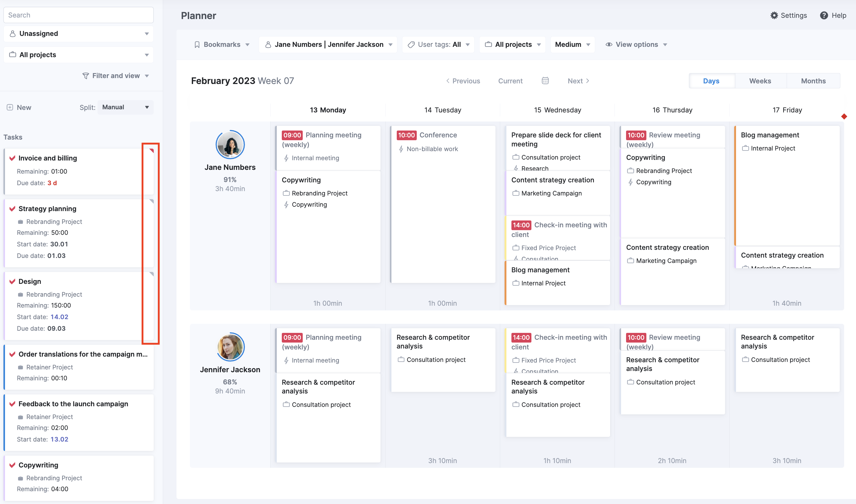Open the Medium size dropdown

(572, 44)
